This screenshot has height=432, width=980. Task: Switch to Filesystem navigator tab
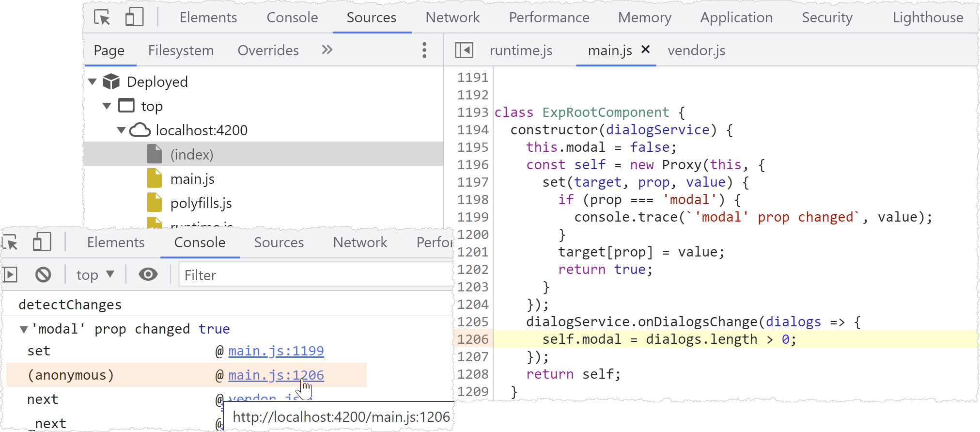click(181, 50)
